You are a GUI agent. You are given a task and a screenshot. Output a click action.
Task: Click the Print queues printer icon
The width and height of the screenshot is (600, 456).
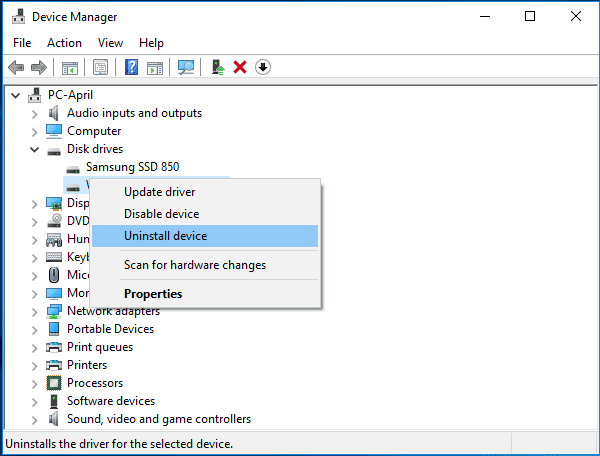click(x=54, y=347)
